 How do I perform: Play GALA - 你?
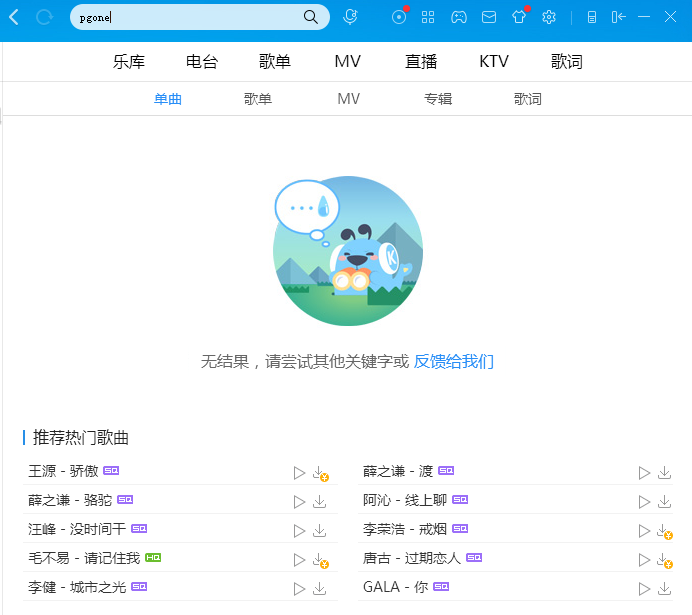tap(644, 589)
